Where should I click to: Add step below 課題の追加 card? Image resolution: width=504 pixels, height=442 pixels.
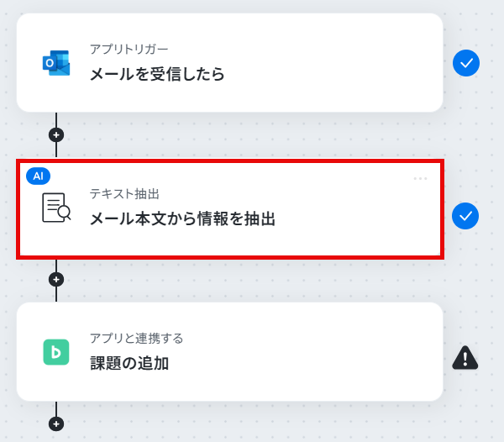tap(56, 424)
